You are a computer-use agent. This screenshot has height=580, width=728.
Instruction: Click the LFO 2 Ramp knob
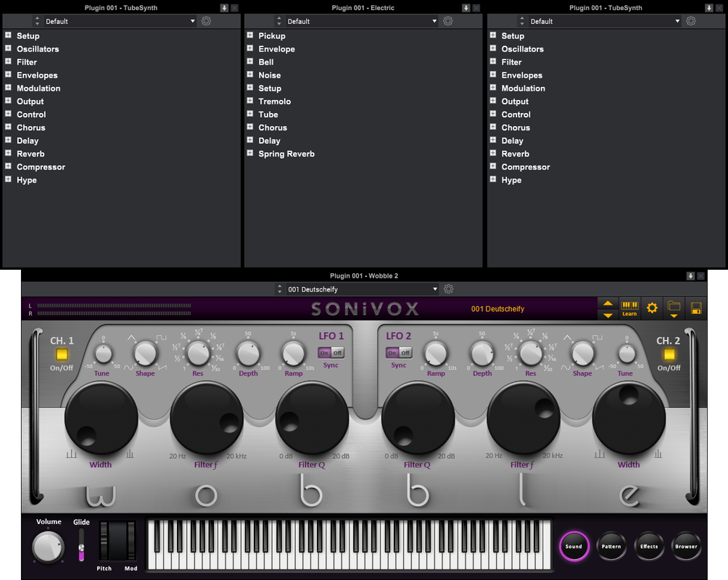[x=436, y=354]
